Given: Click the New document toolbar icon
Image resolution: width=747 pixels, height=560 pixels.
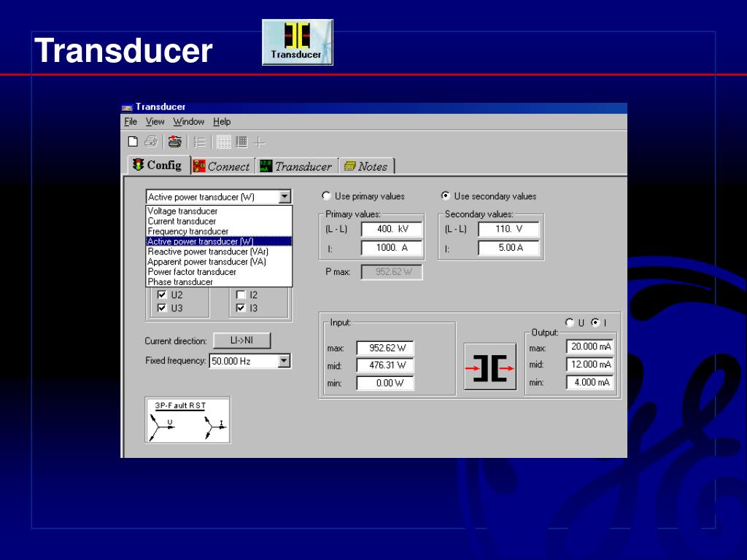Looking at the screenshot, I should click(x=133, y=141).
